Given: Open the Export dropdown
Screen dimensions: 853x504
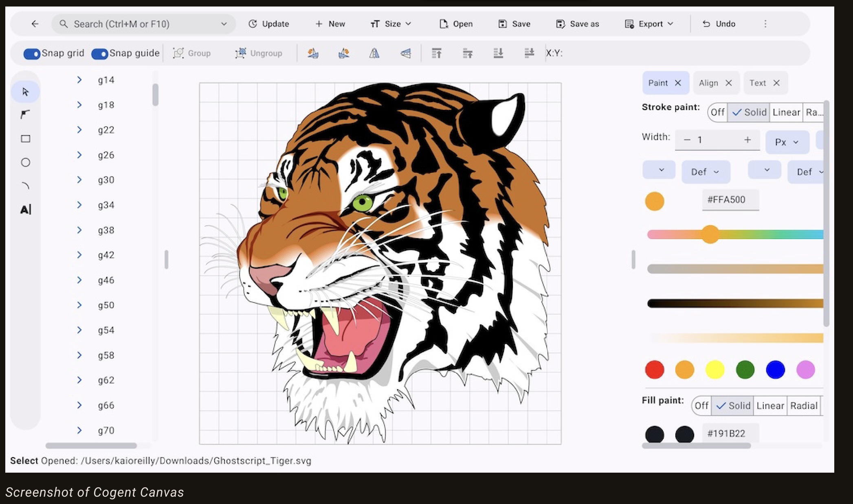Looking at the screenshot, I should tap(649, 24).
